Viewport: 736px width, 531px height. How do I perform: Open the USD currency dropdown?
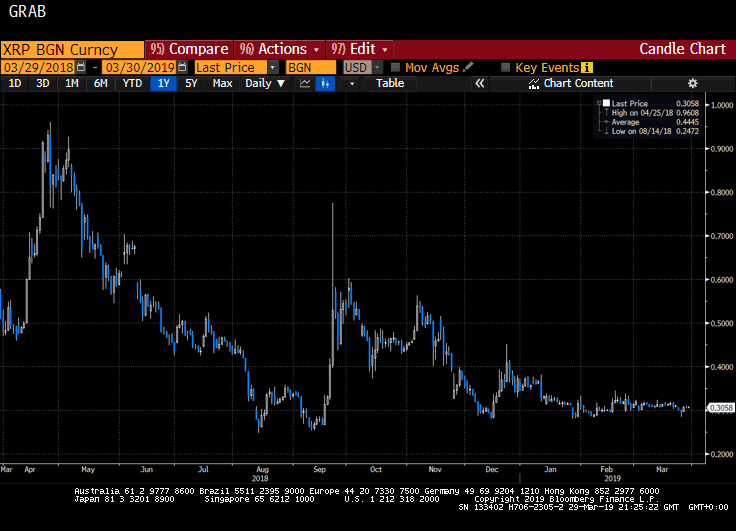point(377,68)
